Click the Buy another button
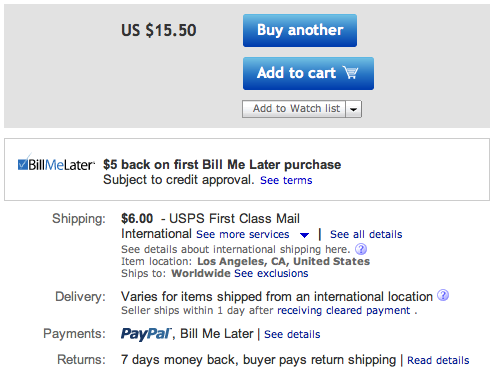Viewport: 498px width, 369px height. (300, 30)
